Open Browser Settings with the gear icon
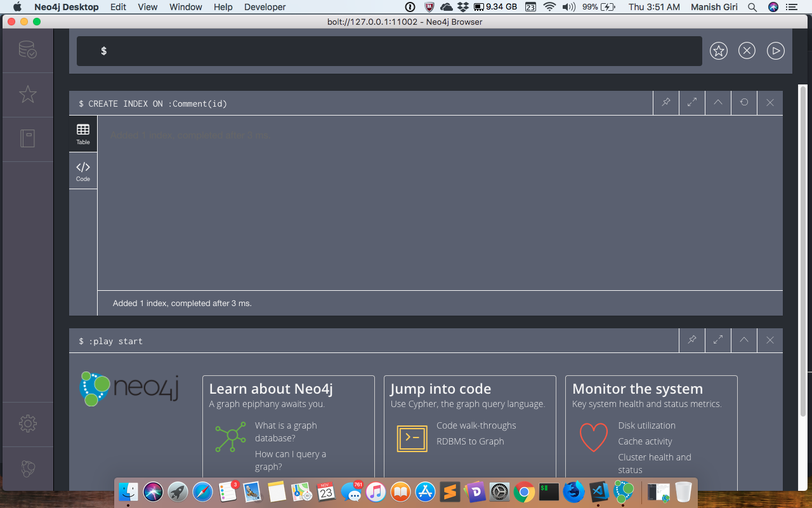 pos(27,424)
